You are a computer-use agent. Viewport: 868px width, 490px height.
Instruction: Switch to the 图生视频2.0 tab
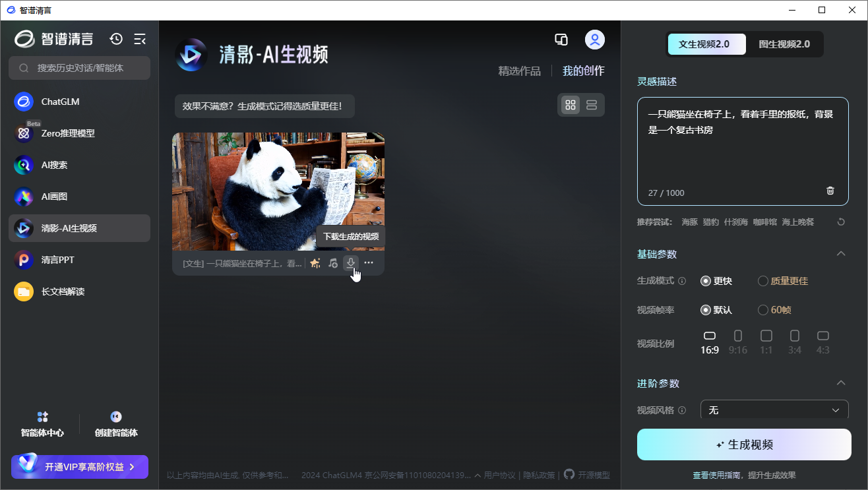(x=785, y=44)
